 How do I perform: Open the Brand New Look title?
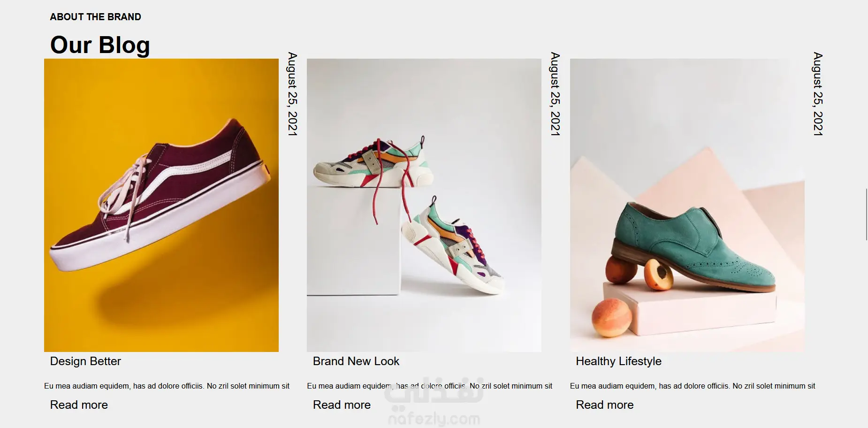(x=356, y=361)
